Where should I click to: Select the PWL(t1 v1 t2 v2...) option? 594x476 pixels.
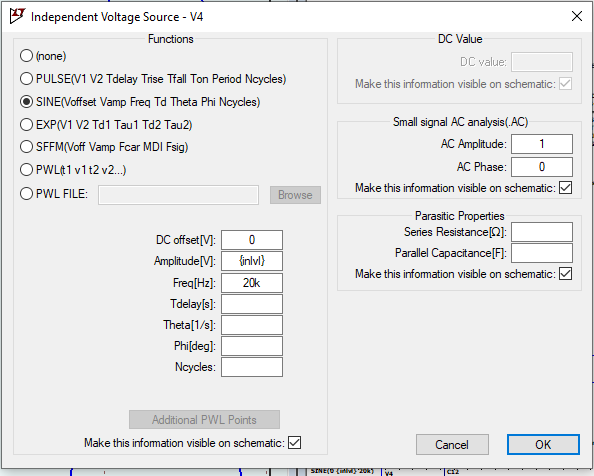[x=26, y=170]
